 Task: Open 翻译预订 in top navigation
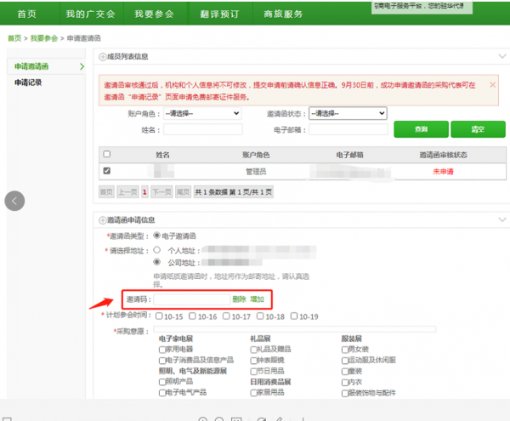[x=220, y=14]
